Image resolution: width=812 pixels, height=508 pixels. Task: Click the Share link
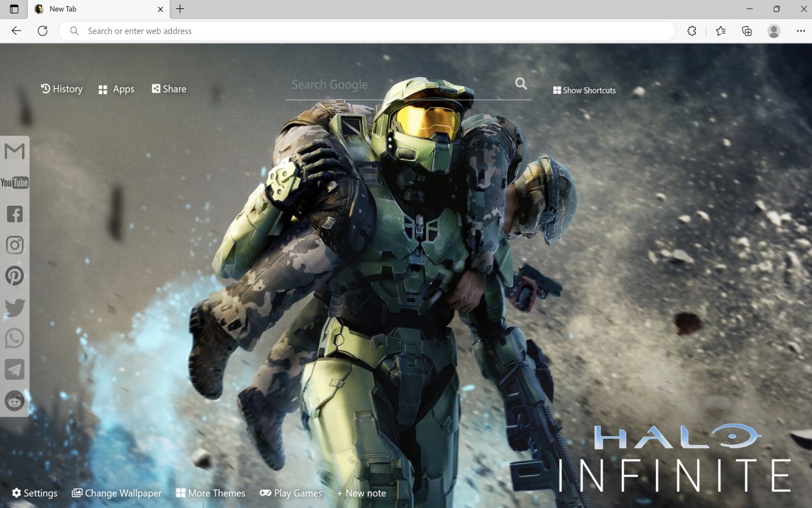coord(169,89)
